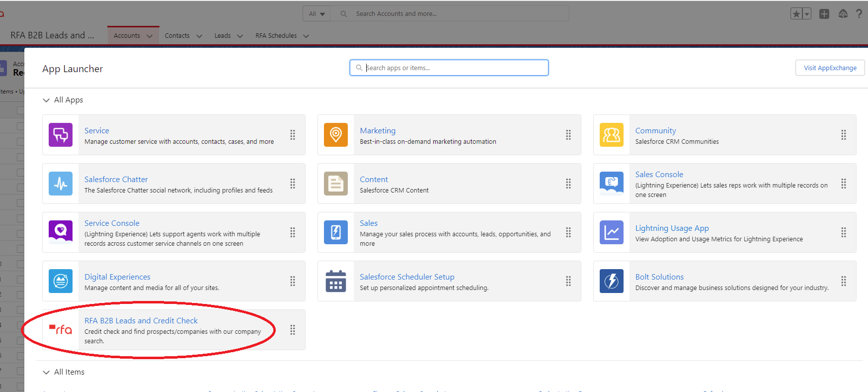Open the All search scope dropdown
Image resolution: width=868 pixels, height=392 pixels.
[316, 14]
